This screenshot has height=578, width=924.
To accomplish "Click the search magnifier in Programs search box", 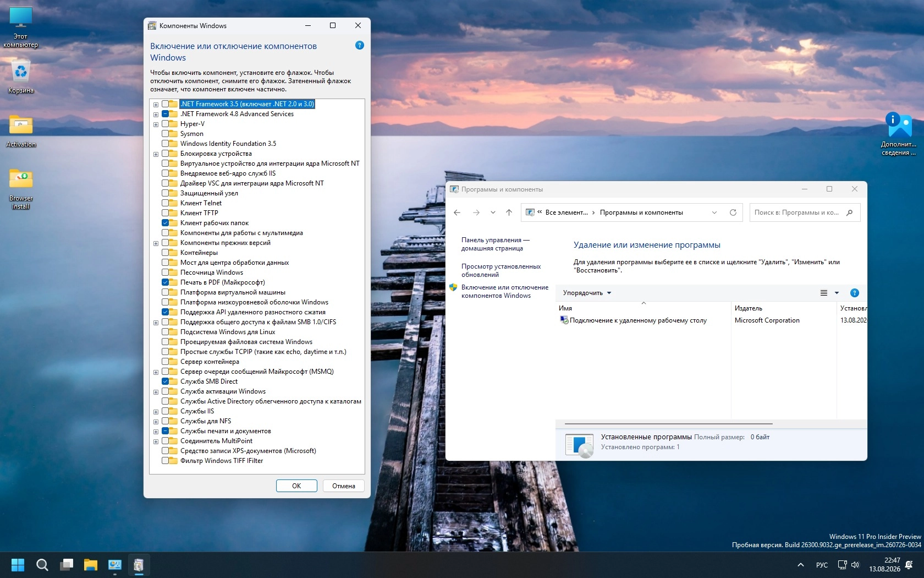I will [x=850, y=212].
